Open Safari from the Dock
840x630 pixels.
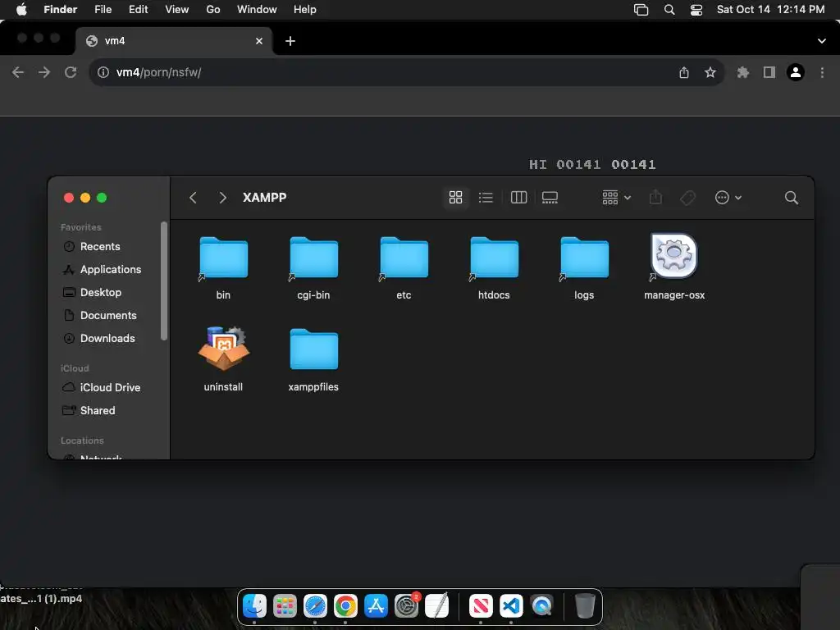click(x=315, y=606)
